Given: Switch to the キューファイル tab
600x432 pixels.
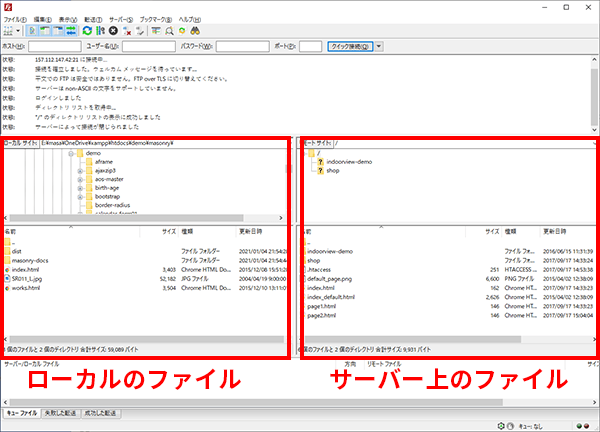Looking at the screenshot, I should pos(22,413).
